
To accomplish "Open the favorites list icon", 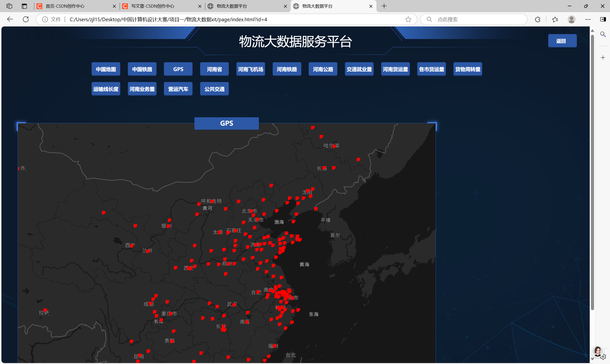I will (x=555, y=19).
